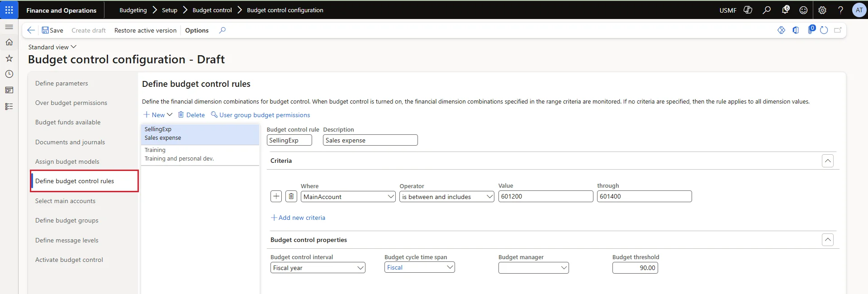Click USMF company selector
This screenshot has height=294, width=868.
click(728, 10)
